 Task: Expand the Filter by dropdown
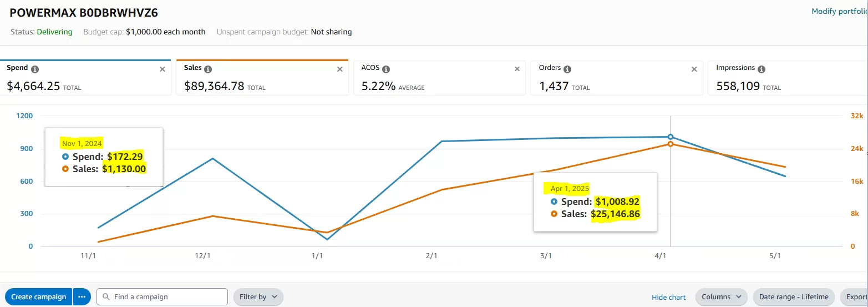(258, 297)
